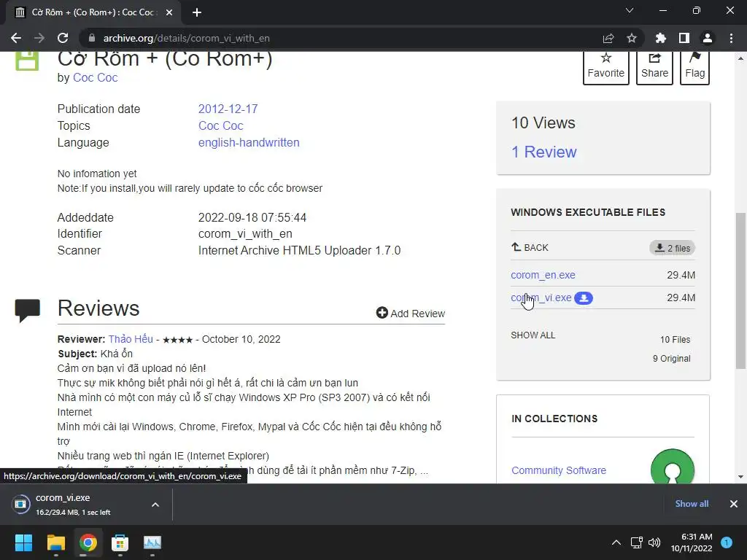Viewport: 747px width, 560px height.
Task: Show hidden system tray icons
Action: click(x=616, y=542)
